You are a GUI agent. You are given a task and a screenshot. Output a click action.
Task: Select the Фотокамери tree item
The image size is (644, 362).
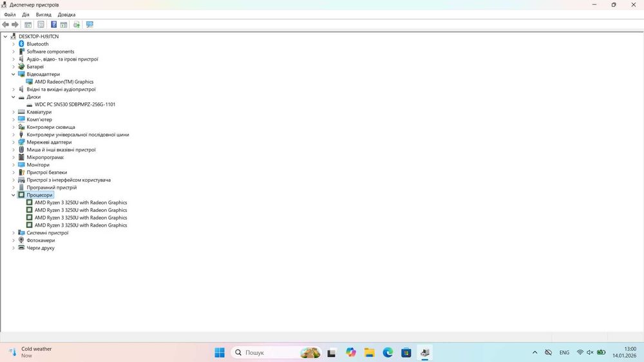pyautogui.click(x=41, y=240)
